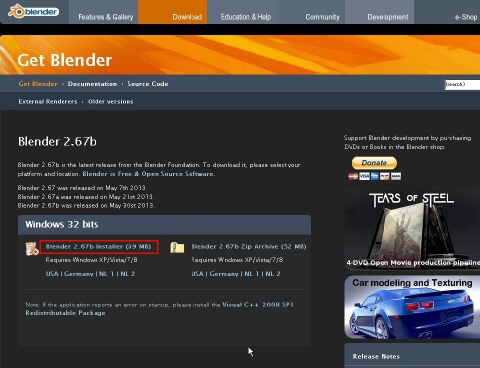Image resolution: width=480 pixels, height=368 pixels.
Task: Open the Visual C++ 2008 SP1 Redistributable link
Action: click(x=159, y=308)
